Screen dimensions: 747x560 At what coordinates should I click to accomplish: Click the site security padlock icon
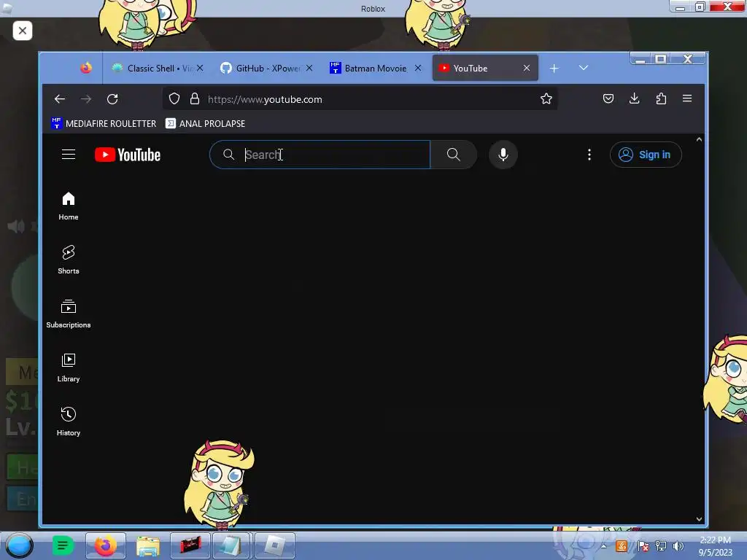(194, 99)
